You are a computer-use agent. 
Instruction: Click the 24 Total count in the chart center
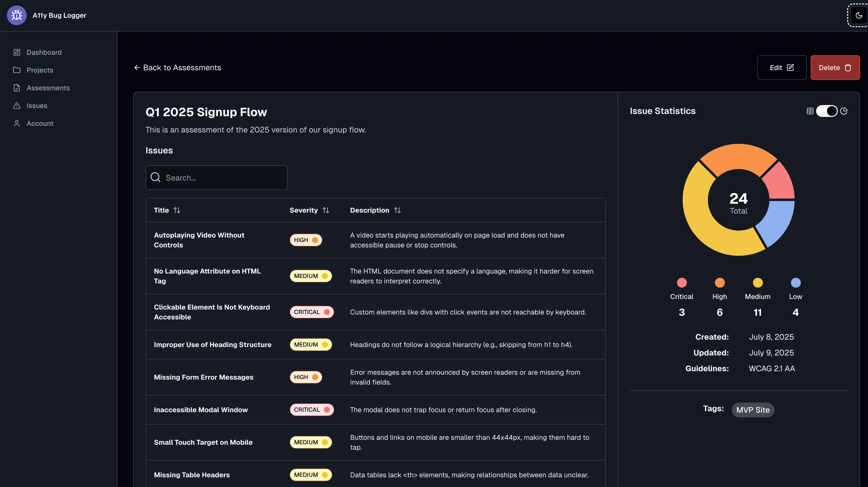click(x=738, y=203)
